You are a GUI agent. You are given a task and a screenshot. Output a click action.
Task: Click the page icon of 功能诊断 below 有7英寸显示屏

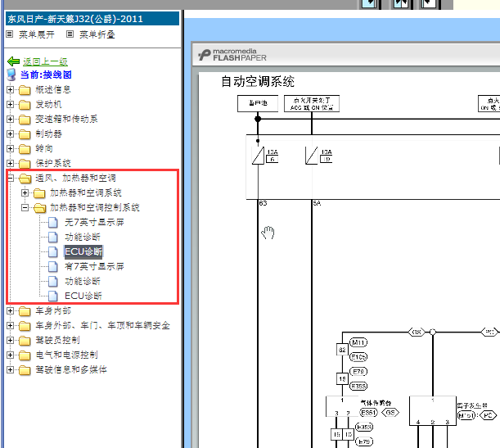[x=53, y=282]
